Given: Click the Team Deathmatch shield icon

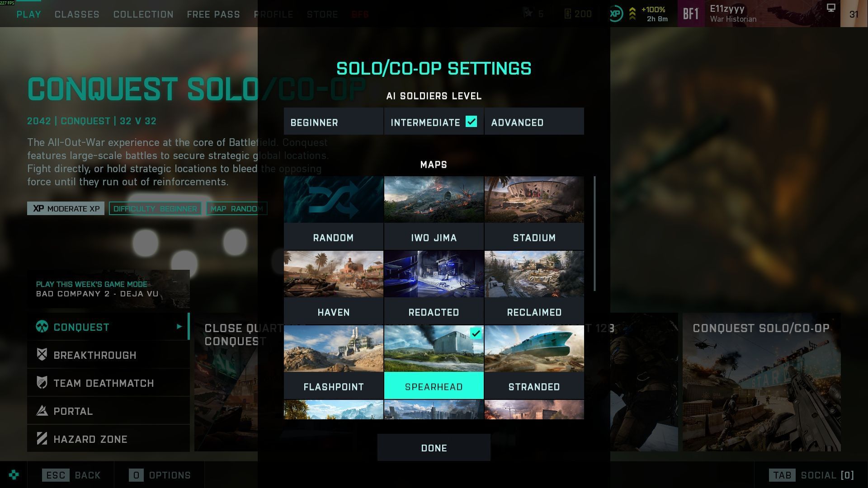Looking at the screenshot, I should 42,383.
